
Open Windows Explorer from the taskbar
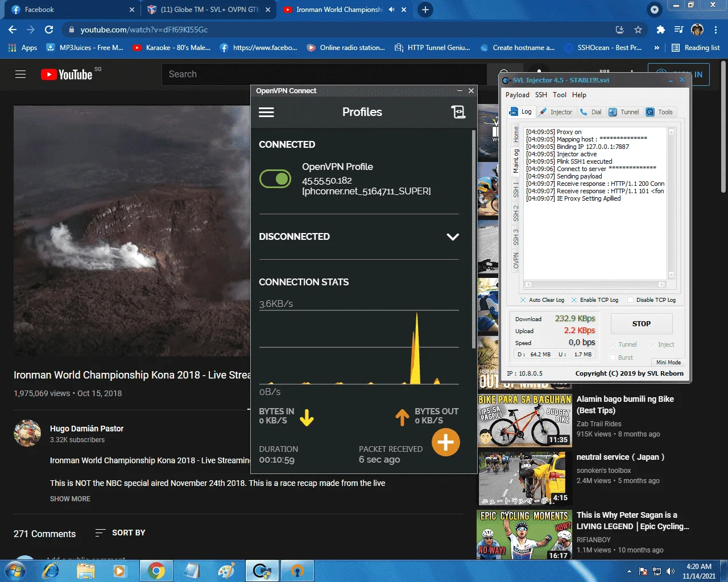click(85, 571)
